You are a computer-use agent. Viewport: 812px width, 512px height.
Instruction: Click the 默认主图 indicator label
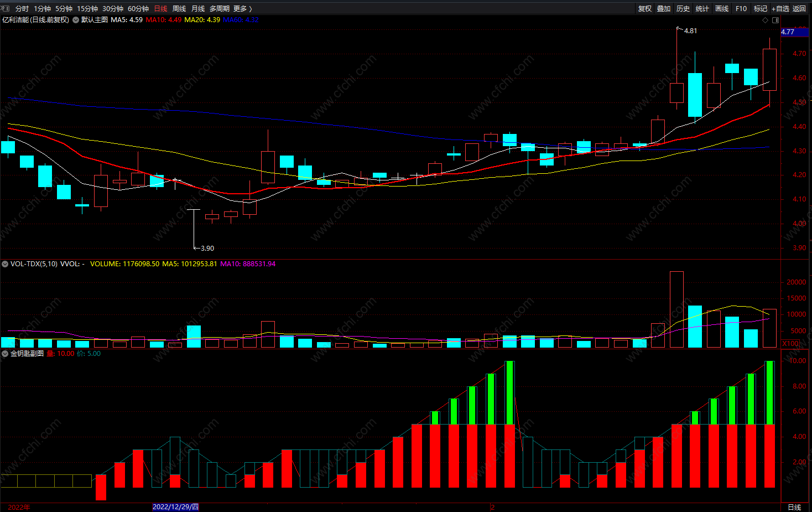point(95,20)
